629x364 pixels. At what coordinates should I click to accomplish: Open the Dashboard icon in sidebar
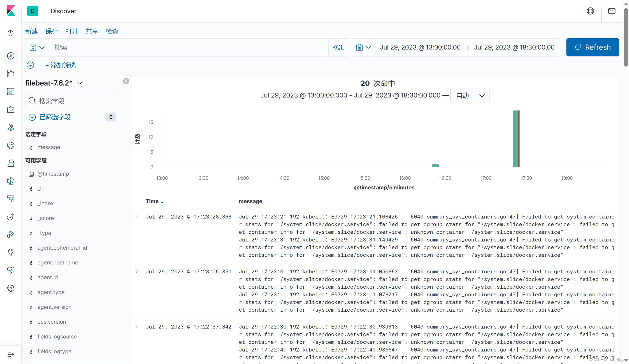pos(11,92)
